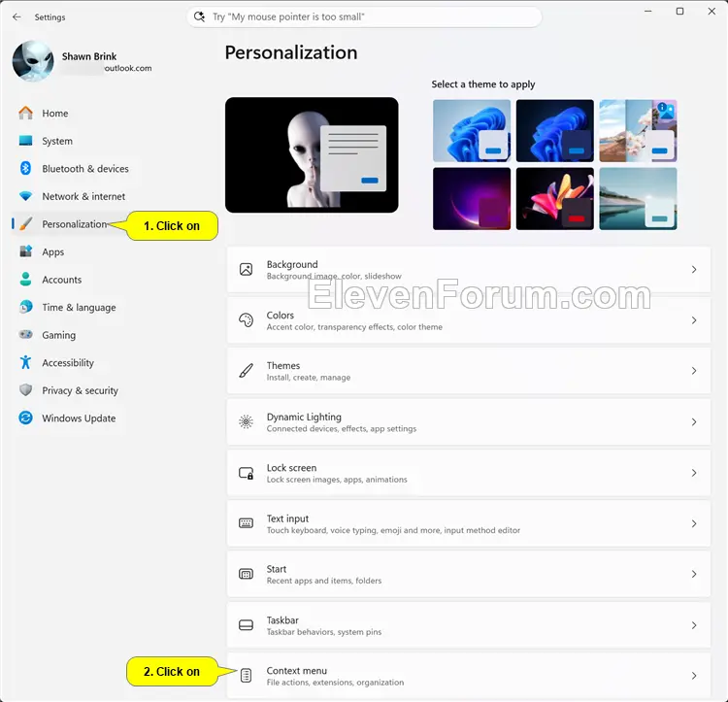Go to System in the sidebar
728x702 pixels.
[x=57, y=141]
